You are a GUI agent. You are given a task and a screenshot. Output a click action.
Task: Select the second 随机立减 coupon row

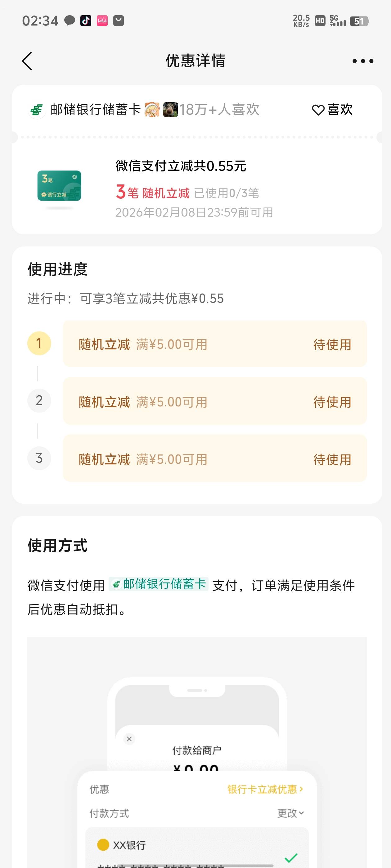214,401
